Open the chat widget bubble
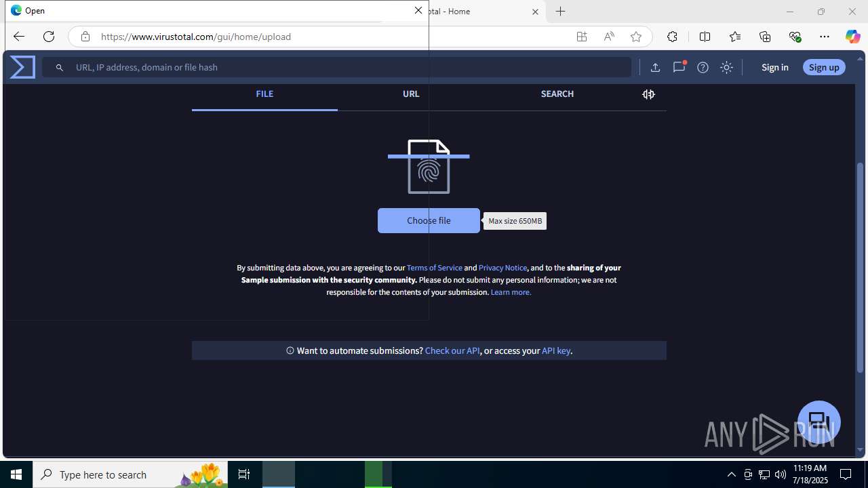The width and height of the screenshot is (868, 488). tap(819, 422)
